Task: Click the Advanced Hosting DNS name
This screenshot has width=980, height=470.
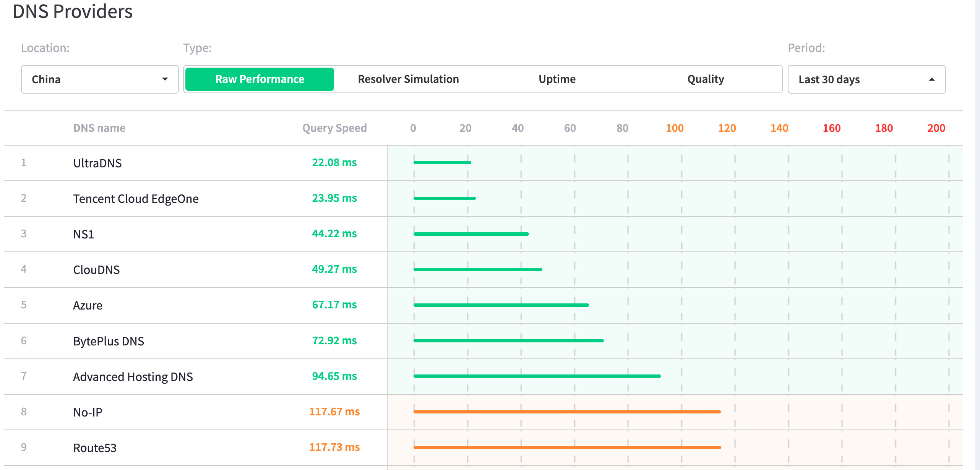Action: [x=133, y=377]
